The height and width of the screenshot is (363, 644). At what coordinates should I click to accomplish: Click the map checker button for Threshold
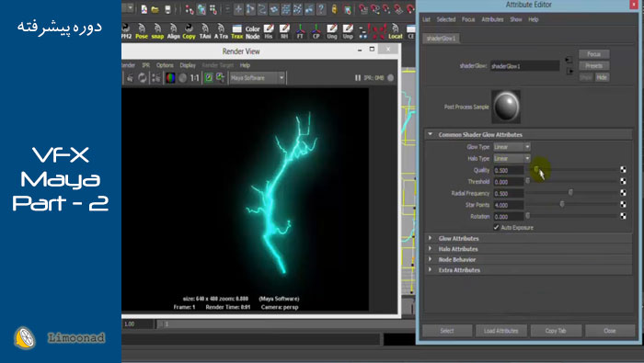click(623, 181)
